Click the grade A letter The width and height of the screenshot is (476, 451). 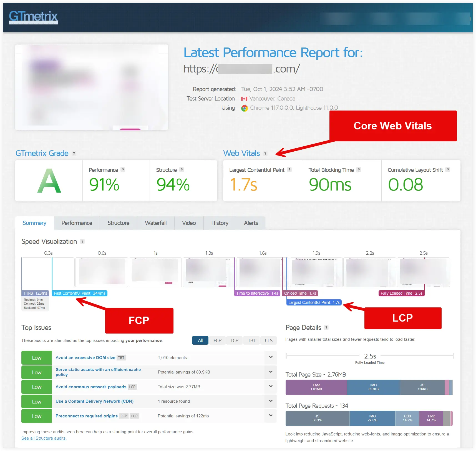(49, 181)
